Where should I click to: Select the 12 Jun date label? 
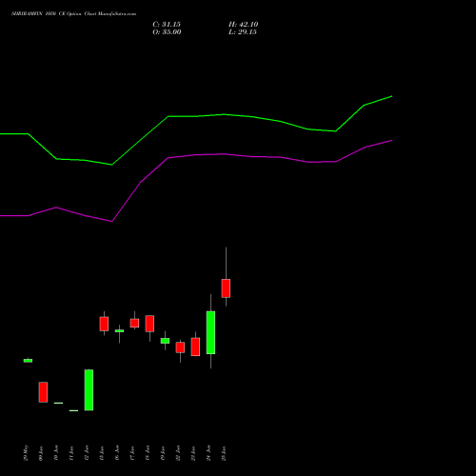click(87, 453)
